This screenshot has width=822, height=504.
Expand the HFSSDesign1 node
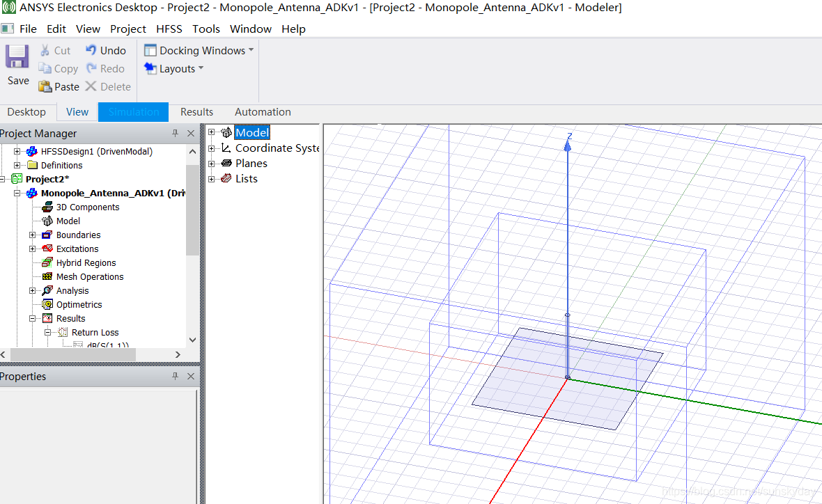pyautogui.click(x=17, y=152)
